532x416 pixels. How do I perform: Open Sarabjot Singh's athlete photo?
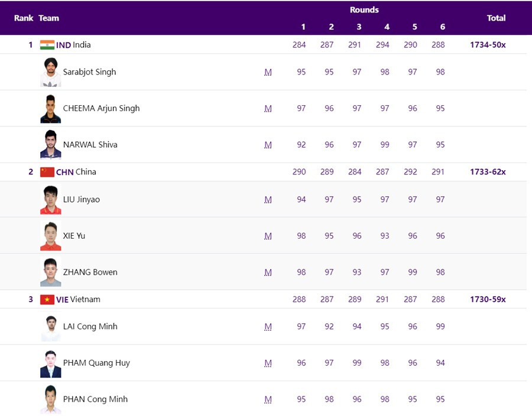tap(51, 72)
